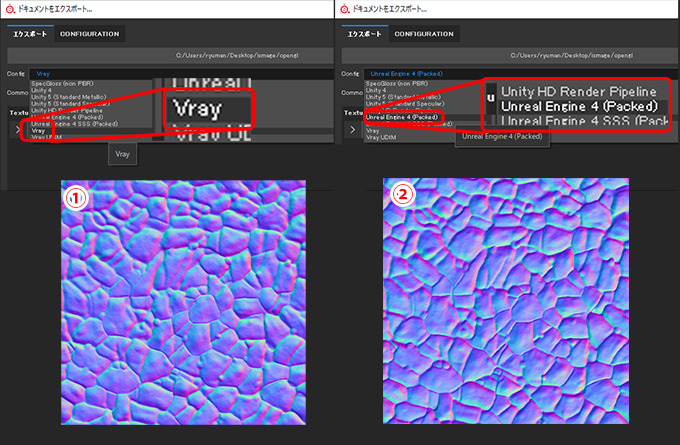This screenshot has height=445, width=680.
Task: Click the export path field in the Unreal-config dialog
Action: [x=510, y=56]
